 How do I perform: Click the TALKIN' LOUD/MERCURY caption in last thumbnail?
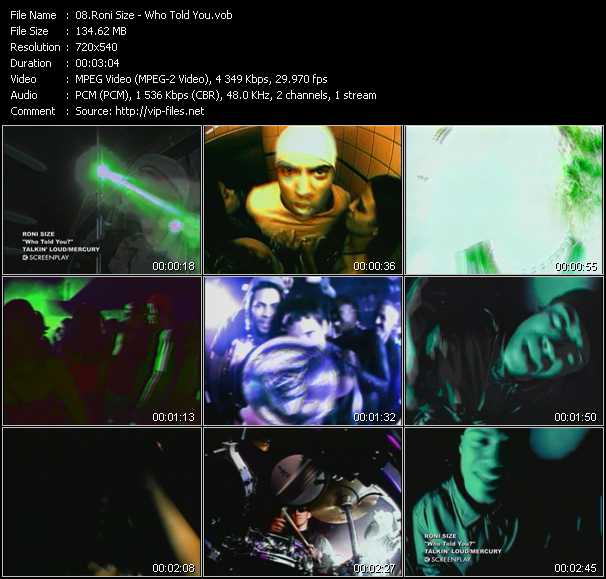(x=463, y=551)
